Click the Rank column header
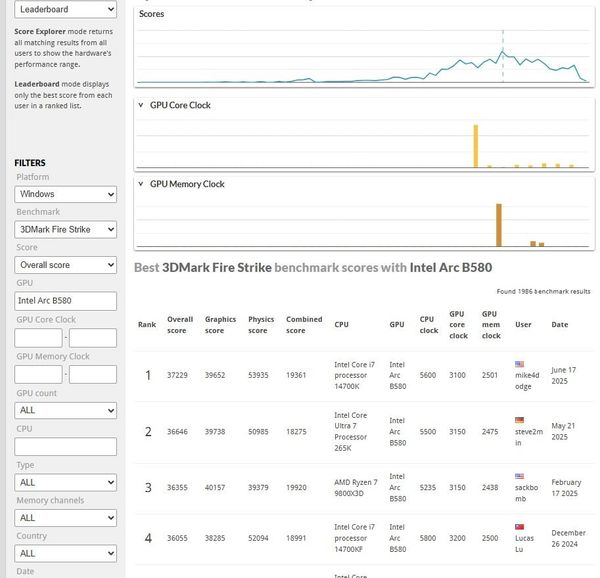This screenshot has width=600, height=578. [147, 324]
